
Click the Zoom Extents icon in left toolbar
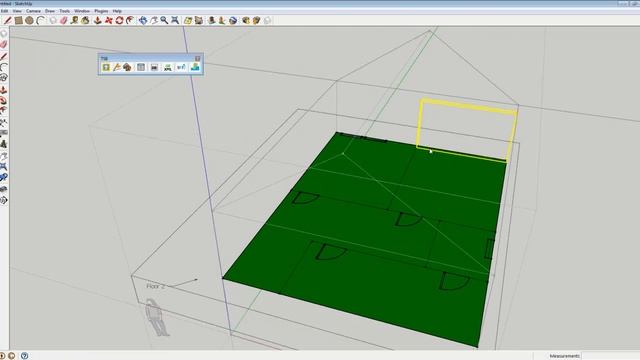tap(4, 167)
